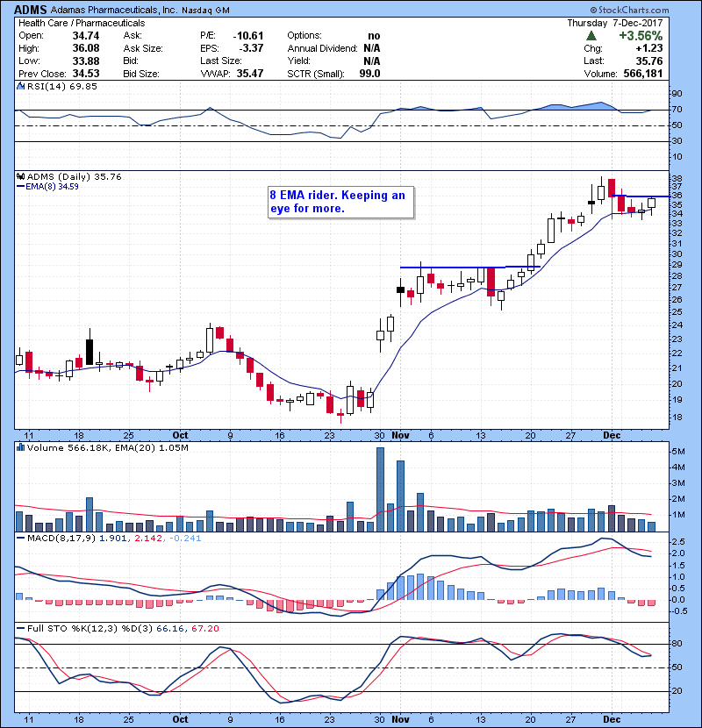Click the 80 level on stochastic axis

coord(677,644)
